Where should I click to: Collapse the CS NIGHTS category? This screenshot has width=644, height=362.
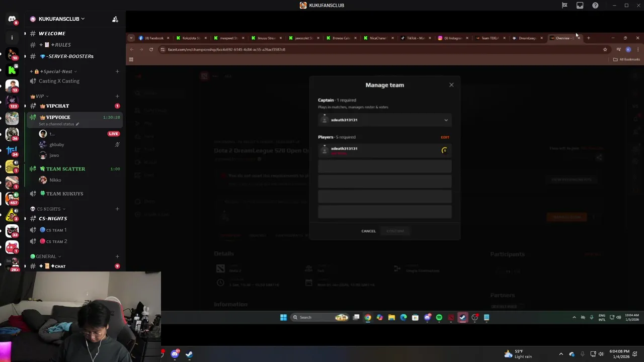48,209
